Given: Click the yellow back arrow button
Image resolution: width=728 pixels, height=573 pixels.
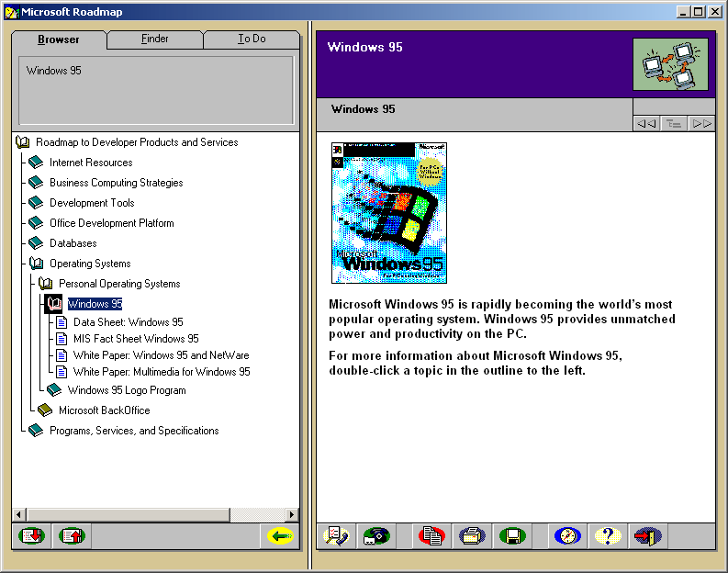Looking at the screenshot, I should (280, 536).
